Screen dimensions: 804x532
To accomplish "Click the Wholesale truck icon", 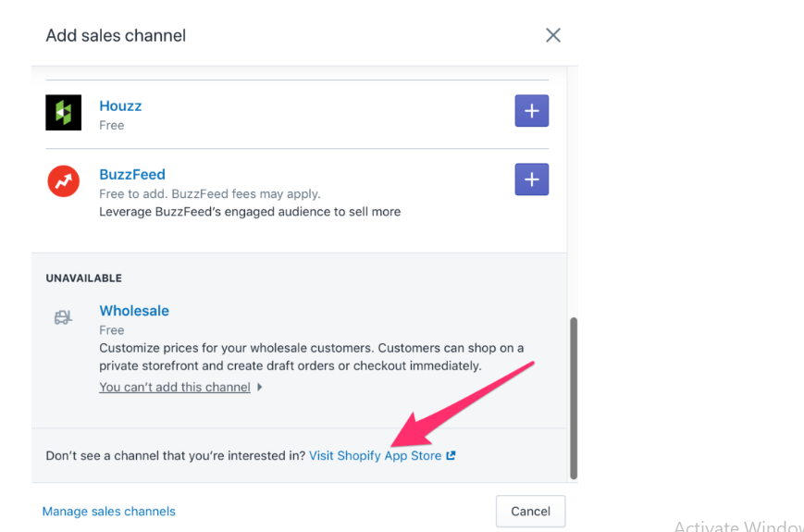I will [x=63, y=318].
